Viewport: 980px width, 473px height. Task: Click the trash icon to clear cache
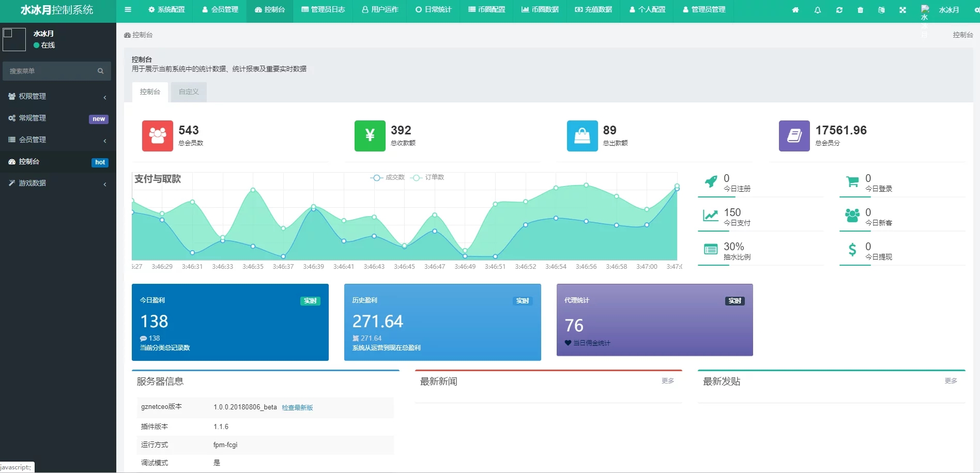[860, 10]
